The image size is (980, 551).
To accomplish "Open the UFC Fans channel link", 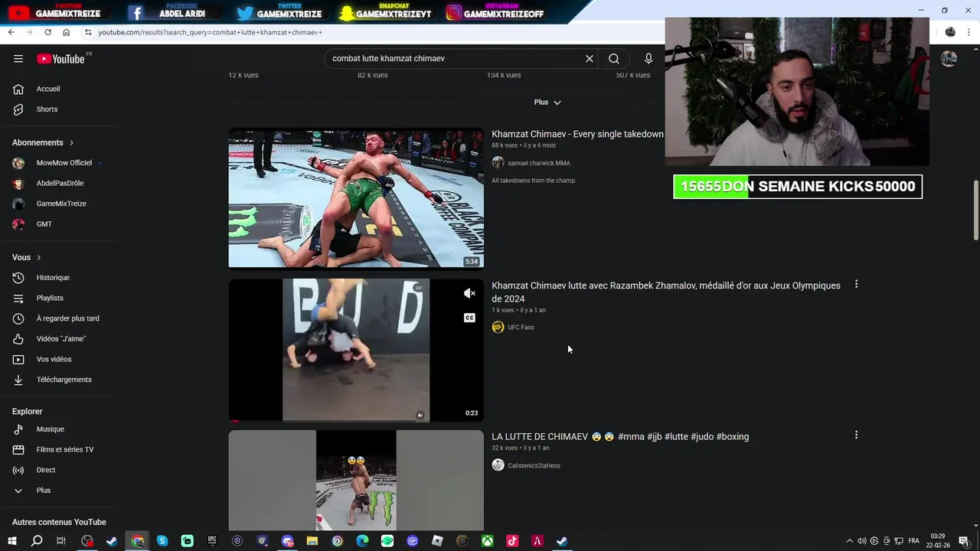I will 521,328.
